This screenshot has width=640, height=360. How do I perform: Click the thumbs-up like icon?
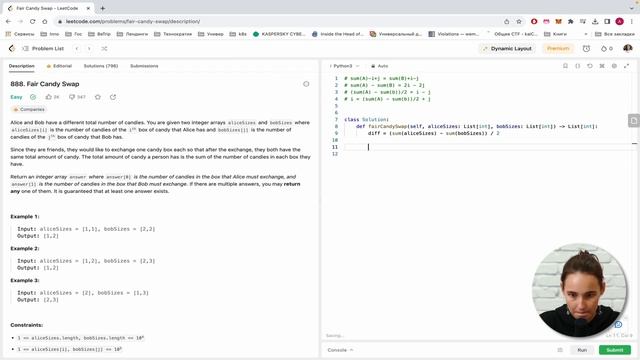click(x=49, y=97)
